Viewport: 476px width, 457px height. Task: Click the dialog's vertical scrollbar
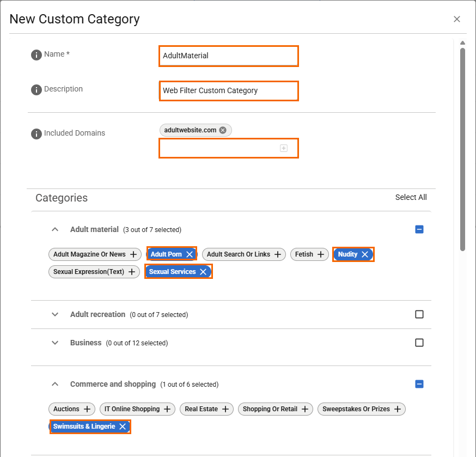462,147
